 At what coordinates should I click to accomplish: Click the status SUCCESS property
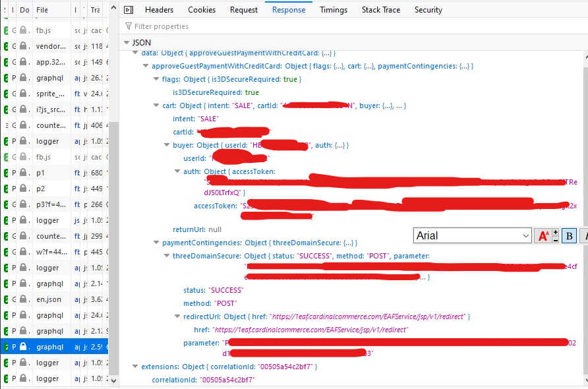click(214, 290)
